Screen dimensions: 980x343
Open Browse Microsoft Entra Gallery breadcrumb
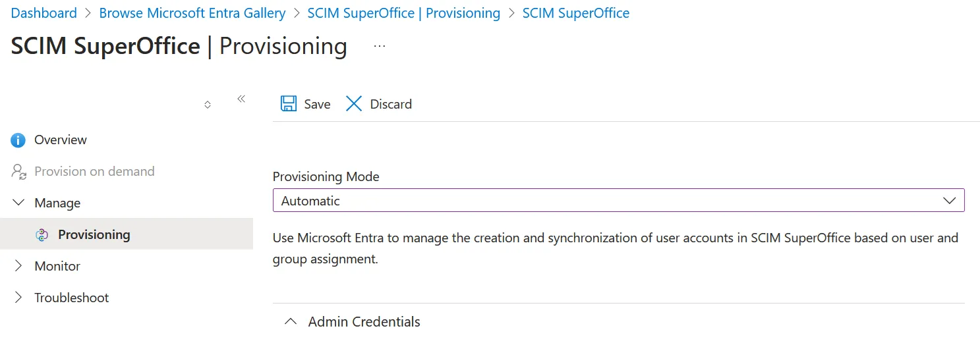192,13
